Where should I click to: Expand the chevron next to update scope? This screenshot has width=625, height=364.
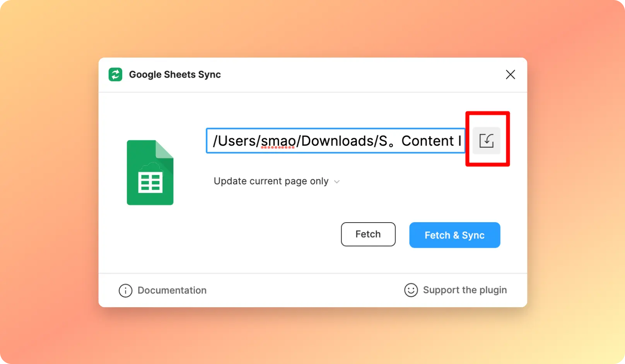337,182
